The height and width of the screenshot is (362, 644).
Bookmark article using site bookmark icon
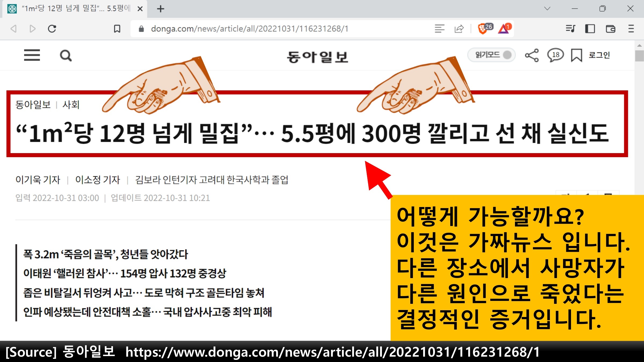576,56
